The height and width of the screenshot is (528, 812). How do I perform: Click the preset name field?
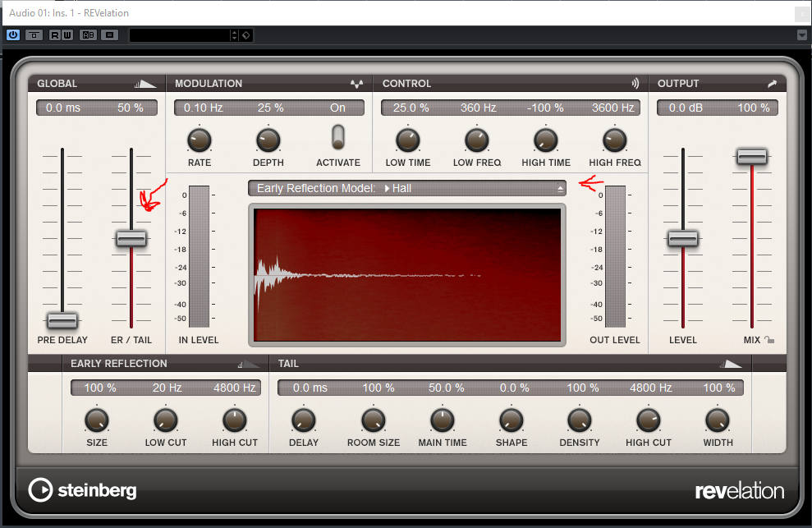coord(179,35)
